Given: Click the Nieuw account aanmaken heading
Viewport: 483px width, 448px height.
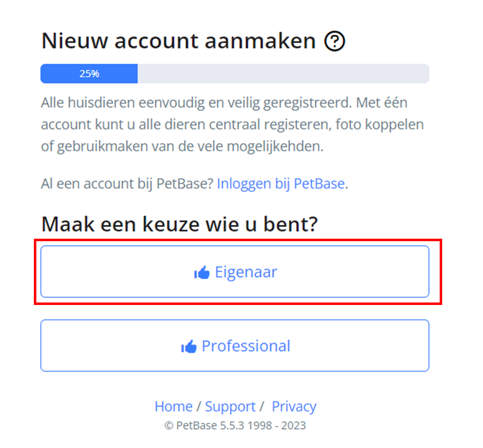Looking at the screenshot, I should pos(179,41).
